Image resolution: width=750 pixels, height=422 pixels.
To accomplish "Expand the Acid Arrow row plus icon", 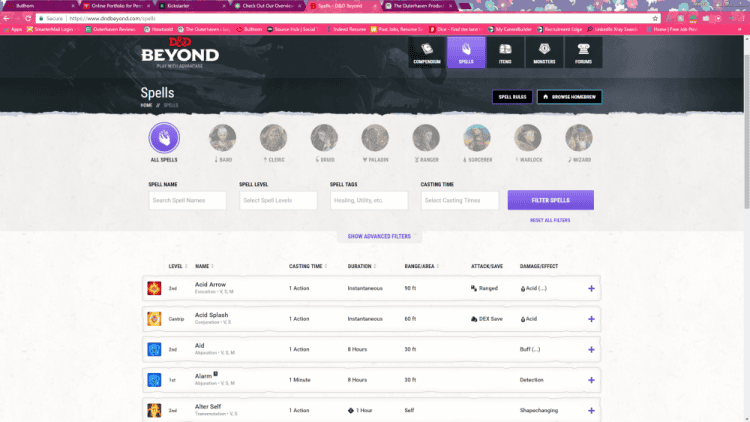I will pos(591,289).
